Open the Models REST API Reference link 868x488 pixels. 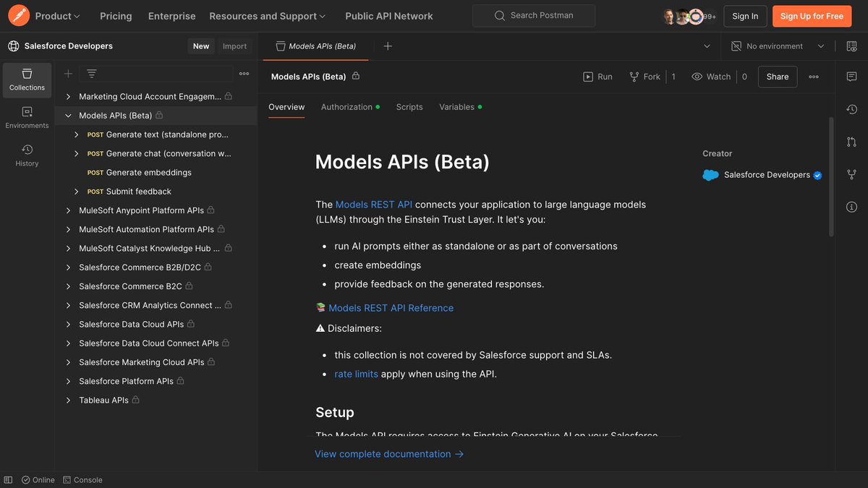click(x=391, y=308)
